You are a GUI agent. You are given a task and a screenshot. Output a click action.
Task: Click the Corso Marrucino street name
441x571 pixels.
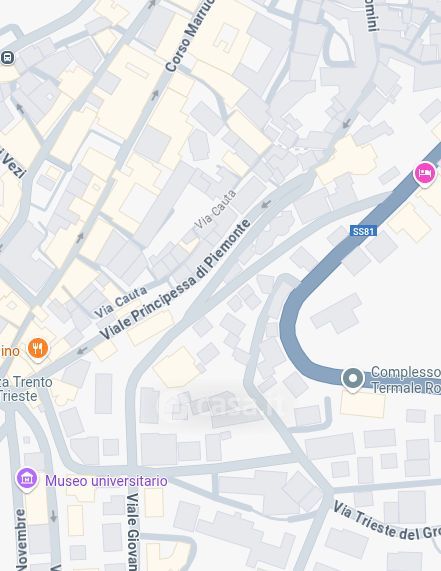[189, 36]
